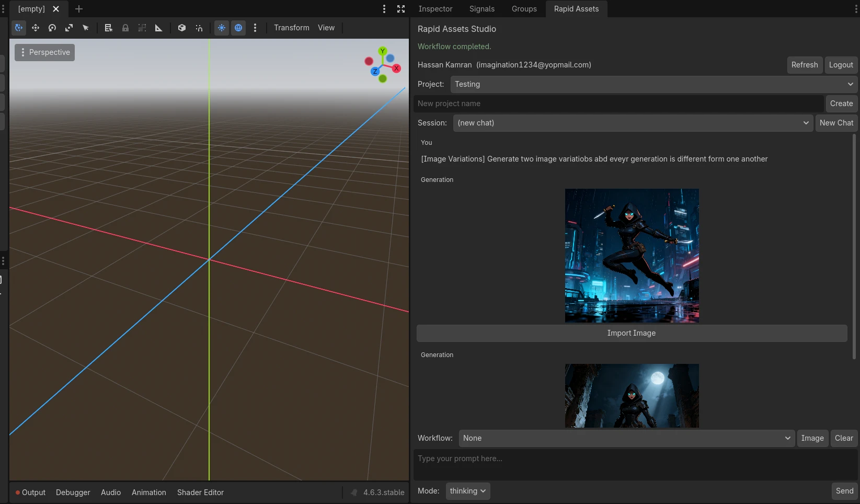This screenshot has height=504, width=860.
Task: Focus the prompt text input area
Action: click(x=636, y=465)
